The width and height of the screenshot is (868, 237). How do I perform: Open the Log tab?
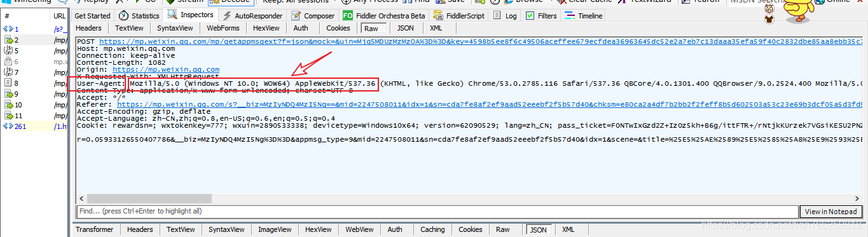pos(506,16)
